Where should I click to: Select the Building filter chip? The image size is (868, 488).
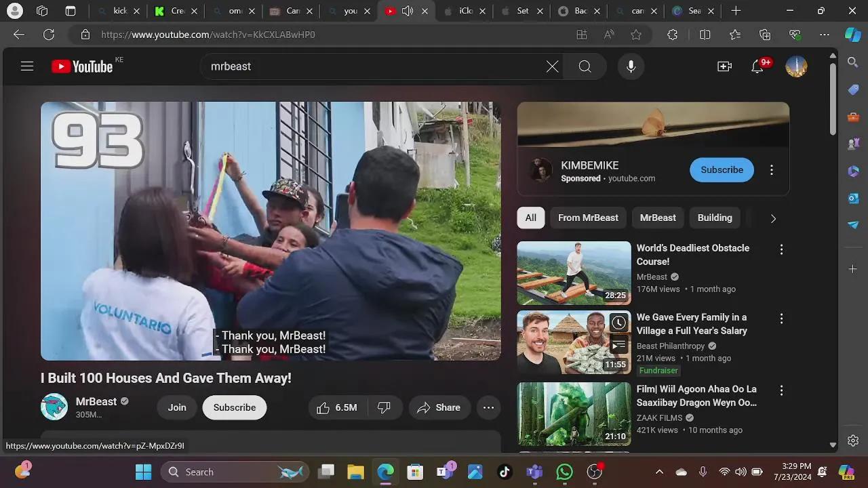715,218
